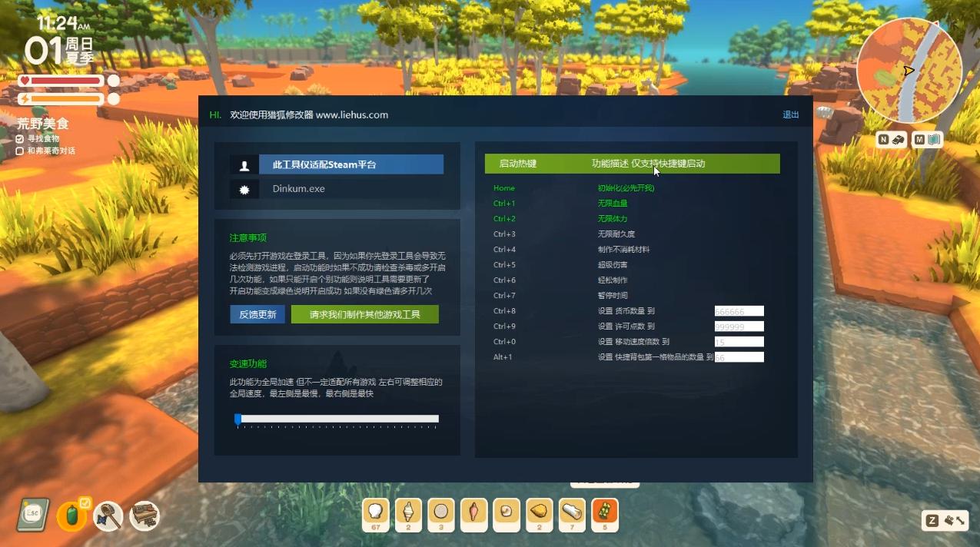Viewport: 980px width, 547px height.
Task: Click the user profile icon beside Steam platform
Action: click(244, 164)
